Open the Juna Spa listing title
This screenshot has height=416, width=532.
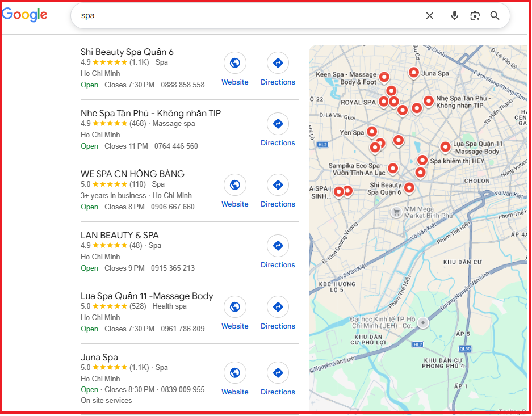point(99,358)
